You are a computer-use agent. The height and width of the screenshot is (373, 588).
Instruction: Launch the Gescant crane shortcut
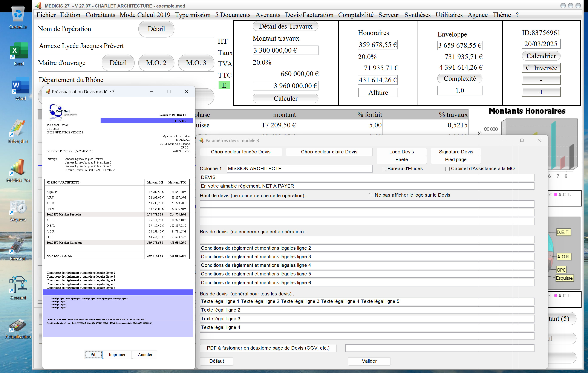pyautogui.click(x=18, y=287)
